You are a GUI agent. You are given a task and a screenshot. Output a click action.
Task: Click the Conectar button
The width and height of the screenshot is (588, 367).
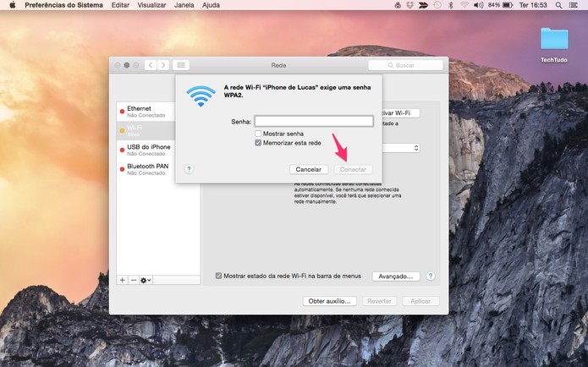(x=353, y=169)
